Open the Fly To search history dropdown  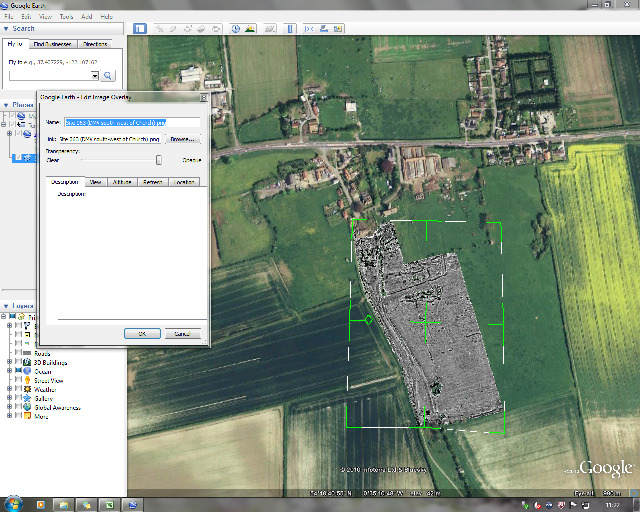pos(95,76)
